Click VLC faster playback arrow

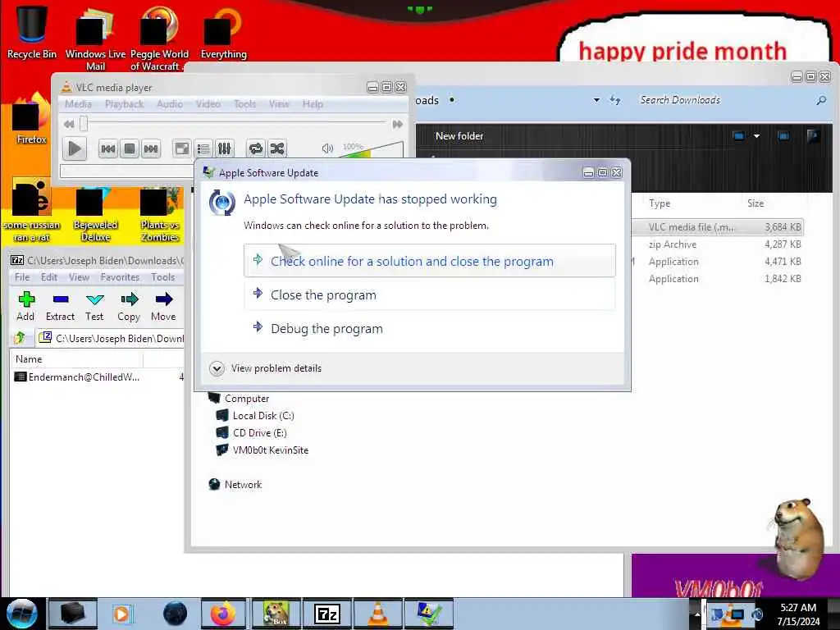(x=398, y=125)
